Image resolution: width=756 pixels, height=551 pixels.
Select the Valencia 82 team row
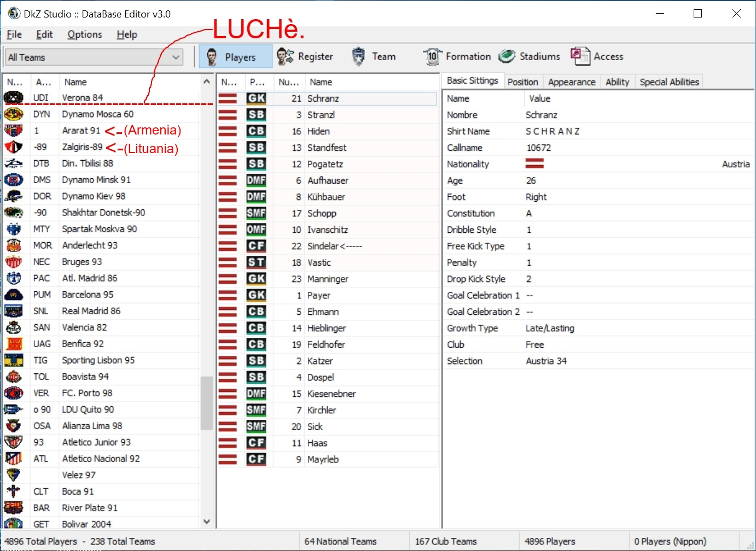(101, 327)
